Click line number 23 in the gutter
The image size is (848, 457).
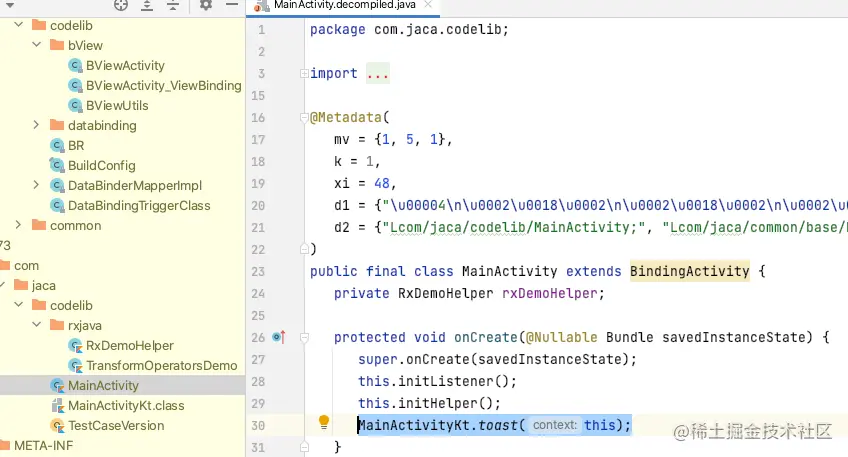point(259,271)
